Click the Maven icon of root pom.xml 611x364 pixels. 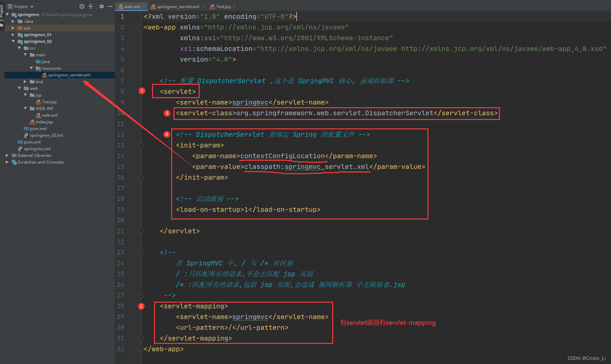[x=20, y=142]
